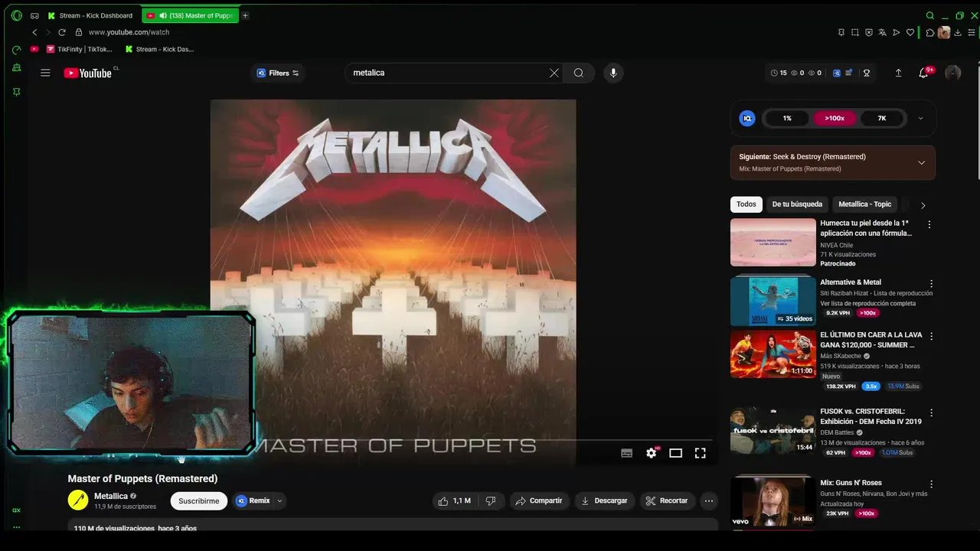This screenshot has height=551, width=980.
Task: Show more filter chips with right arrow
Action: [x=923, y=205]
